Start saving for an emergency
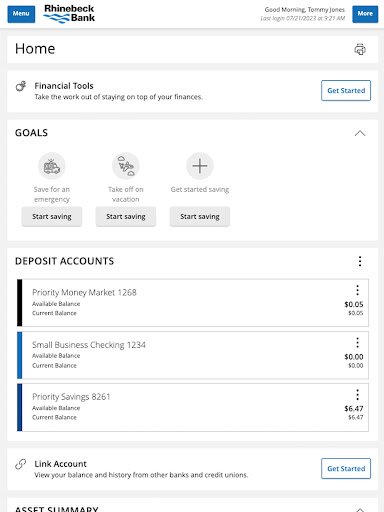The image size is (384, 512). (x=52, y=217)
